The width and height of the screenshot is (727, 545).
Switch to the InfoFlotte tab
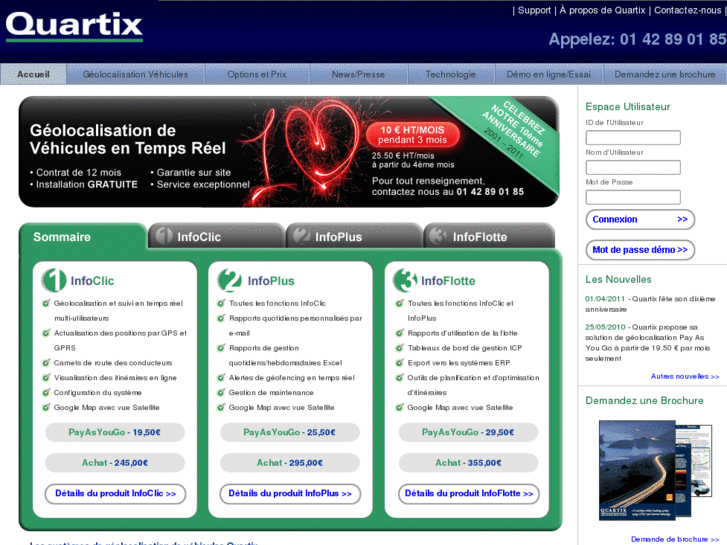pos(490,237)
